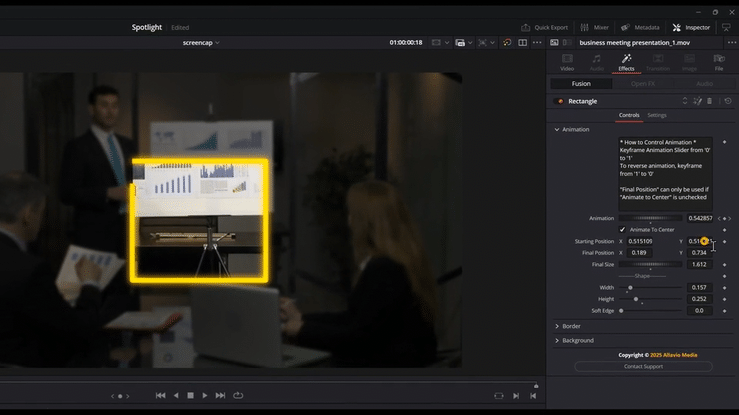Click the Animation slider track
This screenshot has width=739, height=415.
tap(650, 218)
